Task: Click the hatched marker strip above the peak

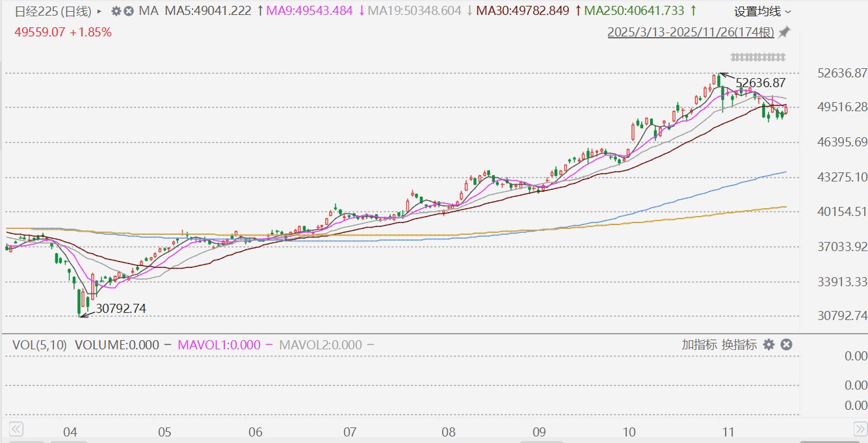Action: pos(757,57)
